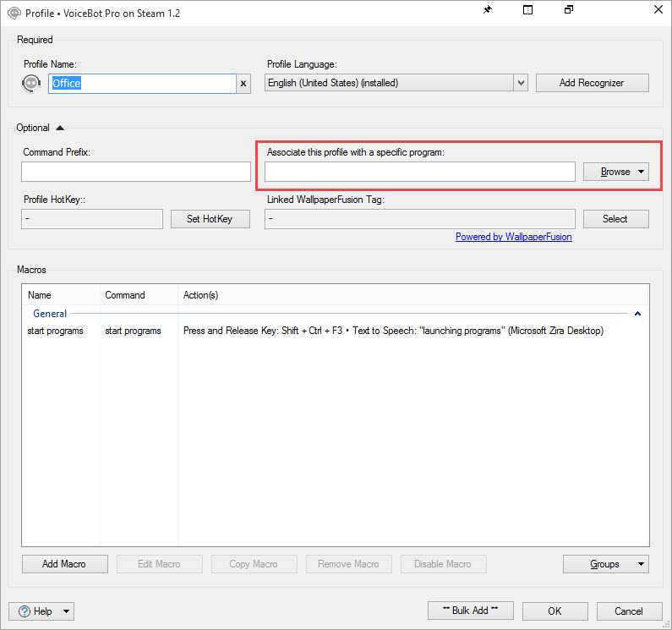
Task: Collapse the General macro group chevron
Action: tap(637, 314)
